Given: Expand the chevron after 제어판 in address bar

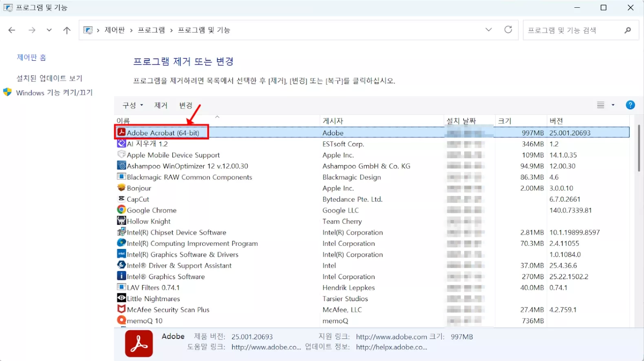Looking at the screenshot, I should point(131,30).
